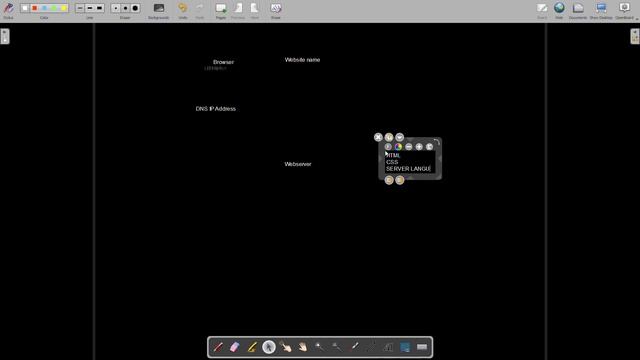Expand the right side library tab
The height and width of the screenshot is (360, 640).
[x=635, y=36]
